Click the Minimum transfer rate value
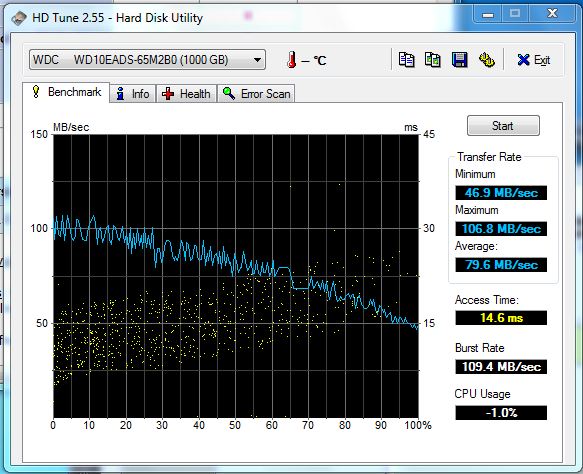This screenshot has width=583, height=474. point(501,193)
